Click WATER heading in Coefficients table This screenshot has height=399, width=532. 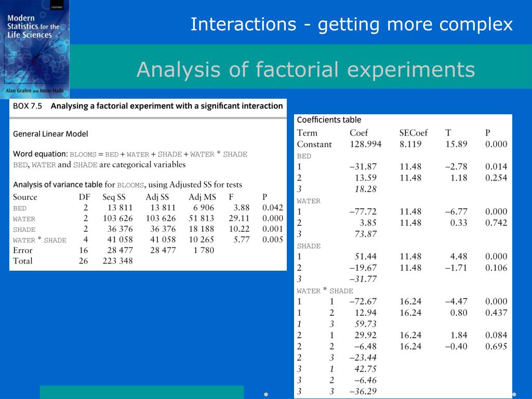pyautogui.click(x=309, y=201)
